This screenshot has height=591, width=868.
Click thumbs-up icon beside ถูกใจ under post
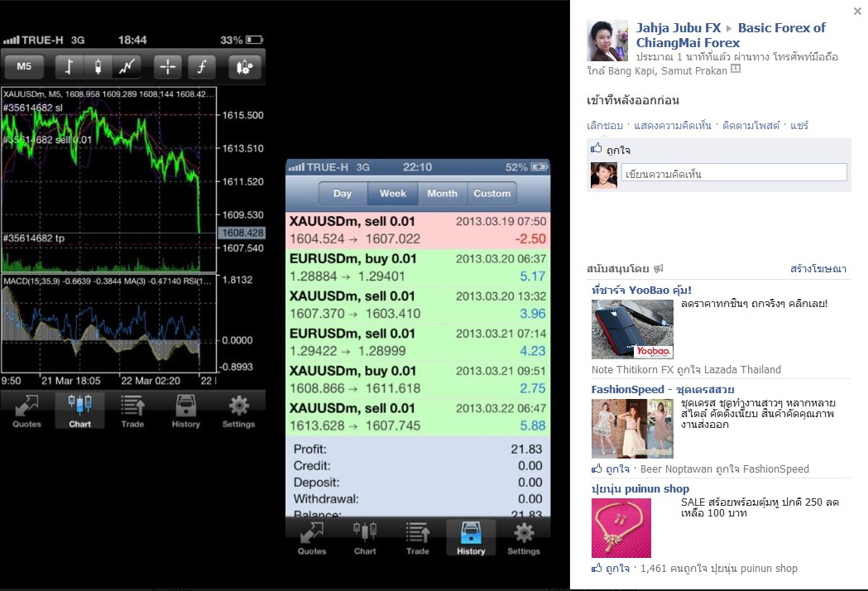tap(597, 148)
